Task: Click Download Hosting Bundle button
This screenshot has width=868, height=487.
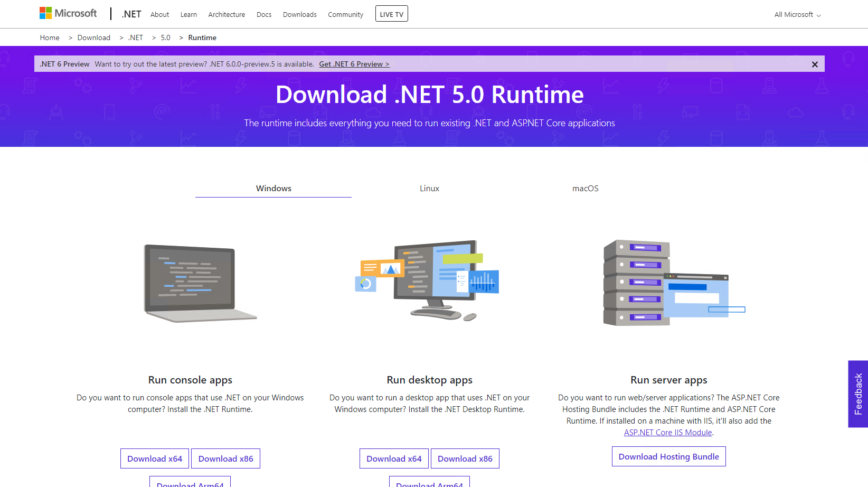Action: (668, 456)
